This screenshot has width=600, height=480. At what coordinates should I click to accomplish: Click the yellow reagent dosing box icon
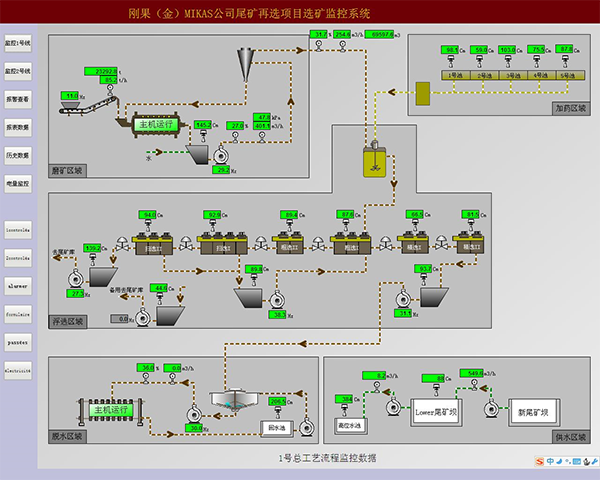click(x=422, y=92)
